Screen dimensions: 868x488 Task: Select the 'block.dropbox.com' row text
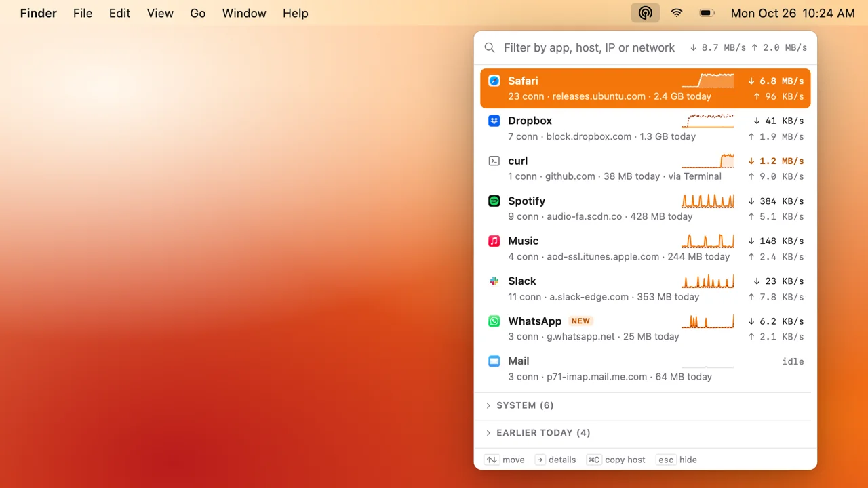pos(589,136)
